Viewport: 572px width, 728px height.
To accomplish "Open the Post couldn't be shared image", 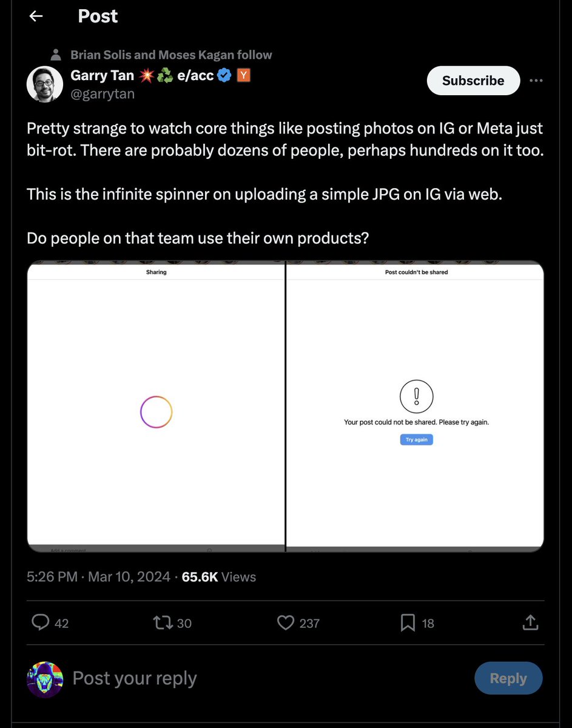I will click(416, 406).
